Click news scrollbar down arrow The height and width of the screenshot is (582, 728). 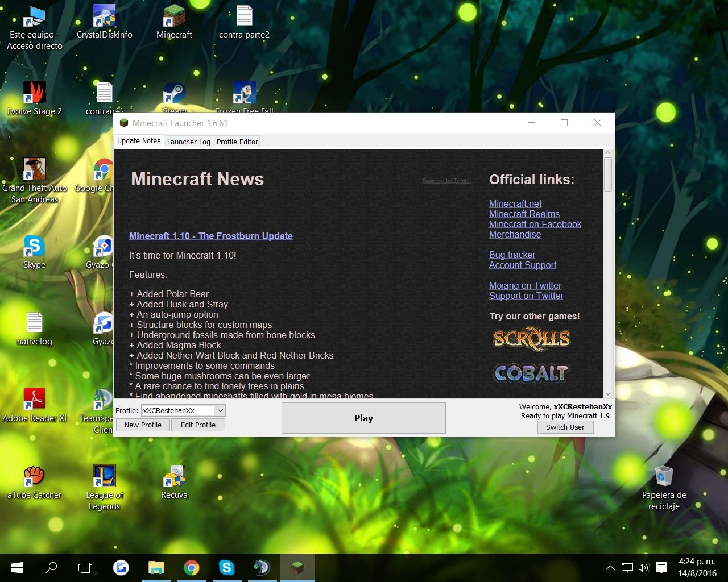608,393
